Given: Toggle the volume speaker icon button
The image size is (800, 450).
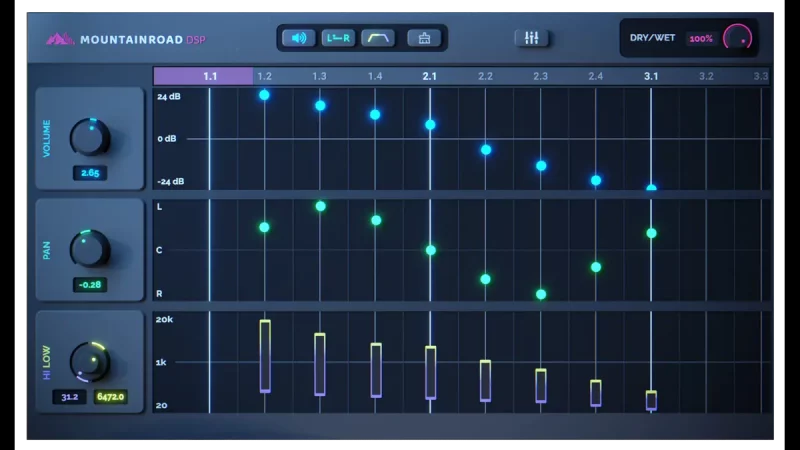Looking at the screenshot, I should pyautogui.click(x=298, y=38).
